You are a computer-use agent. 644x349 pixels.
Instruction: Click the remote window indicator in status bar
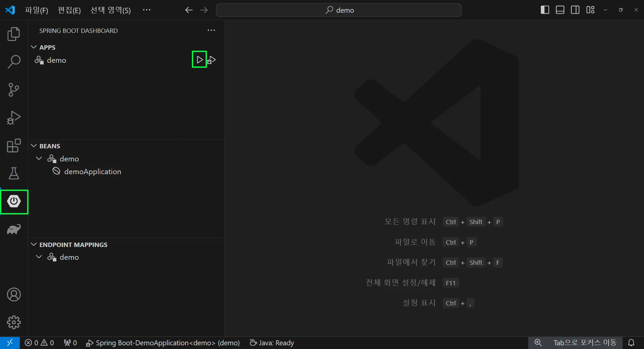point(10,343)
